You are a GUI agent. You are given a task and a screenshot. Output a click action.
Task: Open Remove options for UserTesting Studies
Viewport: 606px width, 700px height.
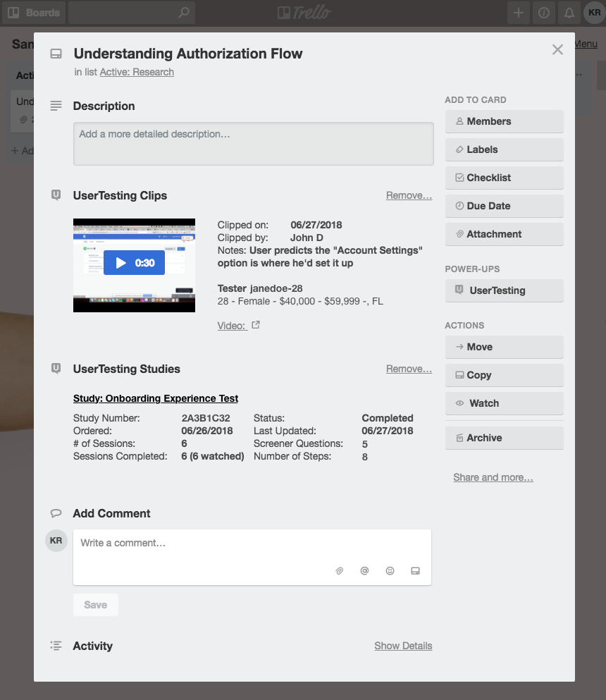(x=409, y=369)
